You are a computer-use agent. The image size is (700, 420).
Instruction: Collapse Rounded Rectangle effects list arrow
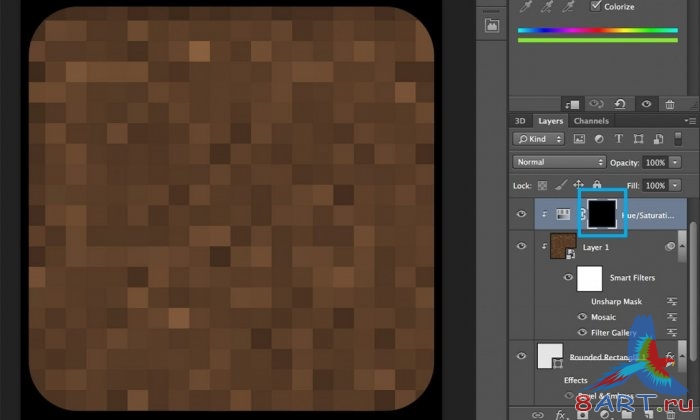[x=682, y=356]
